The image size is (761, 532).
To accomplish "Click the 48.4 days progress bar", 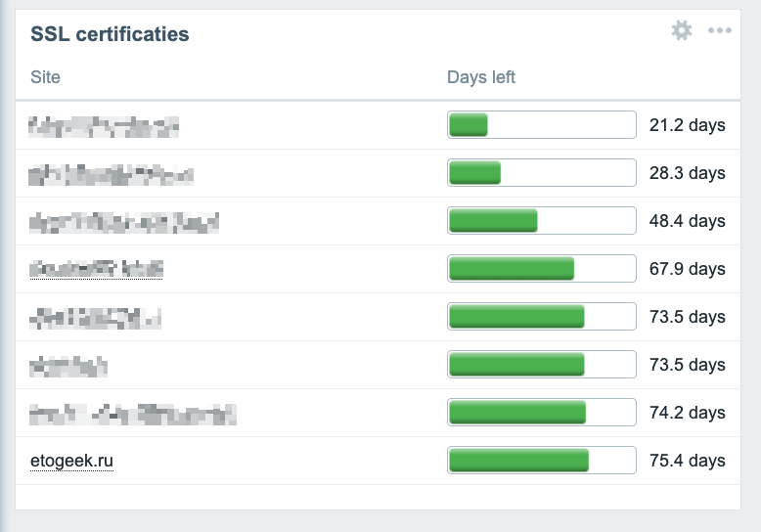I will coord(542,221).
